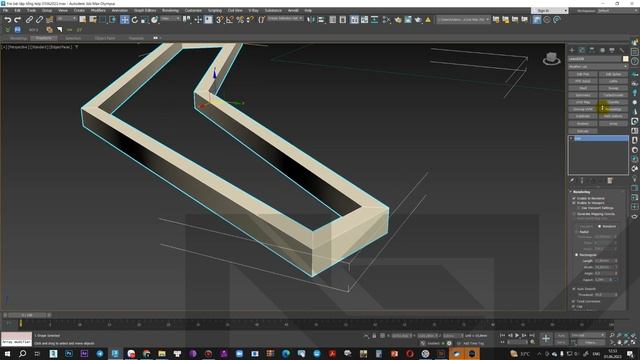Click the object color swatch beside name field

(625, 59)
